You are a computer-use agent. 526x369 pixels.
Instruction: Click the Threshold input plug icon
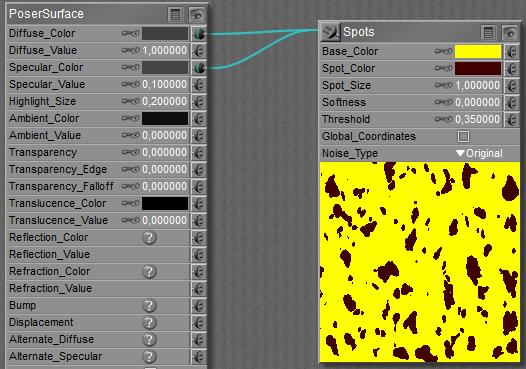click(x=512, y=119)
